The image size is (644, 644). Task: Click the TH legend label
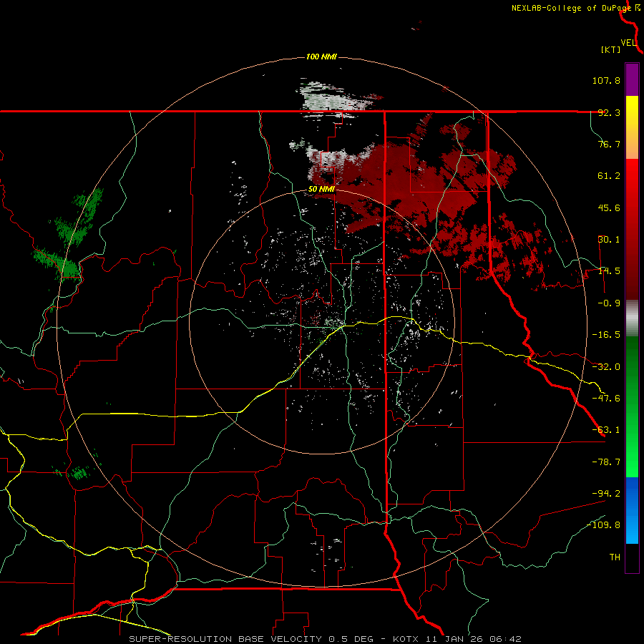point(615,557)
